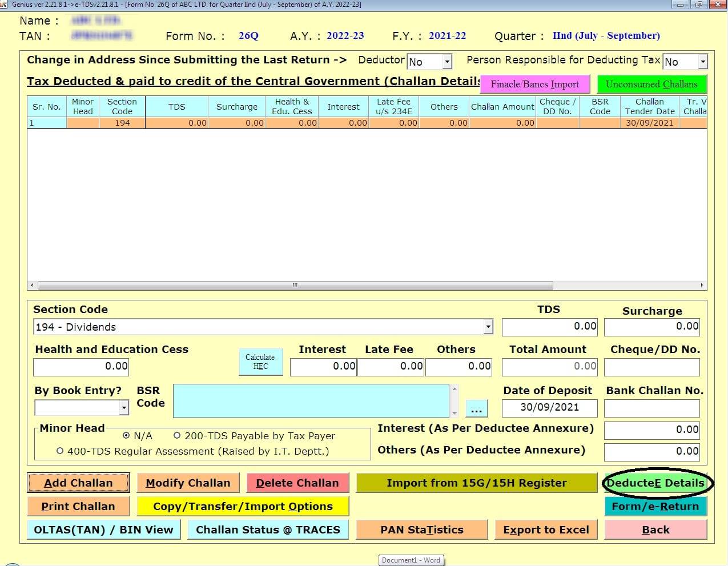Click the BSR Code browse ellipsis button
This screenshot has width=728, height=566.
[x=476, y=409]
